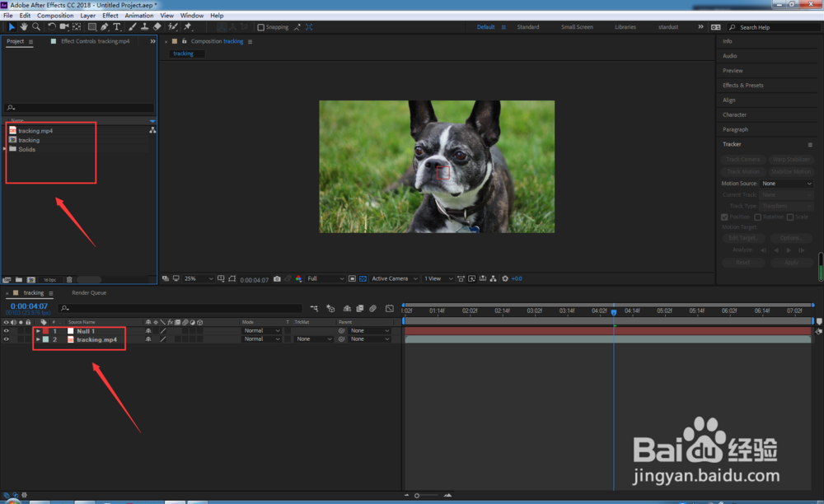The width and height of the screenshot is (824, 504).
Task: Click new composition icon in Project panel
Action: (x=31, y=280)
